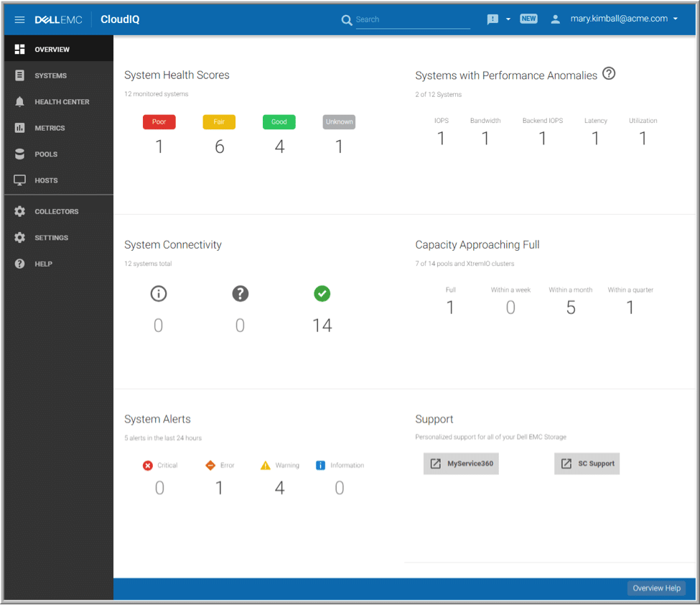
Task: Click the Latency anomalies count
Action: [595, 138]
